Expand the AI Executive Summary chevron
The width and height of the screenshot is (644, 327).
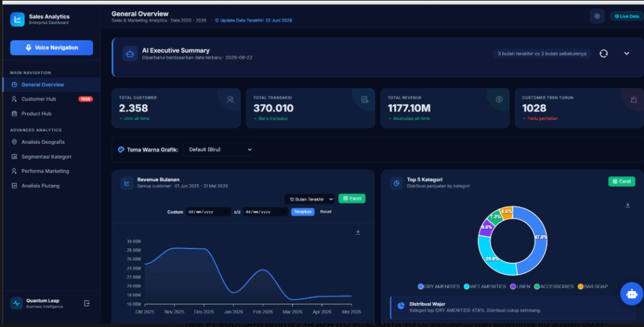tap(626, 53)
